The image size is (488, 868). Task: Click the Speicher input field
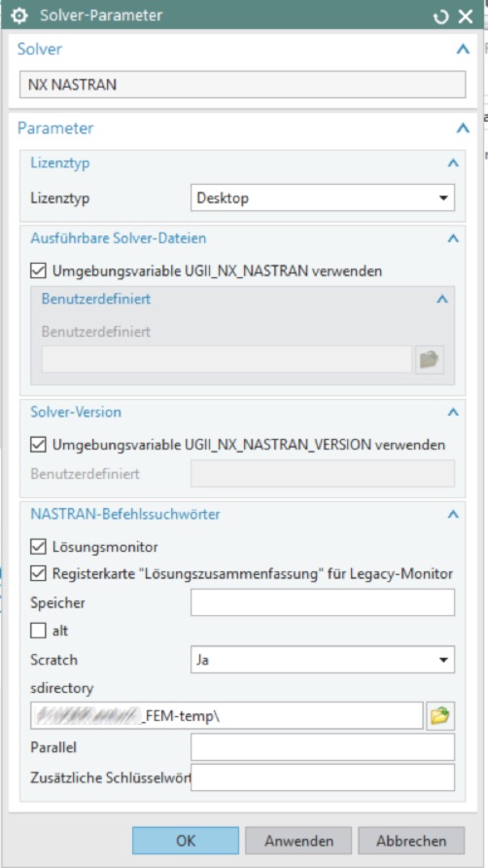coord(323,602)
